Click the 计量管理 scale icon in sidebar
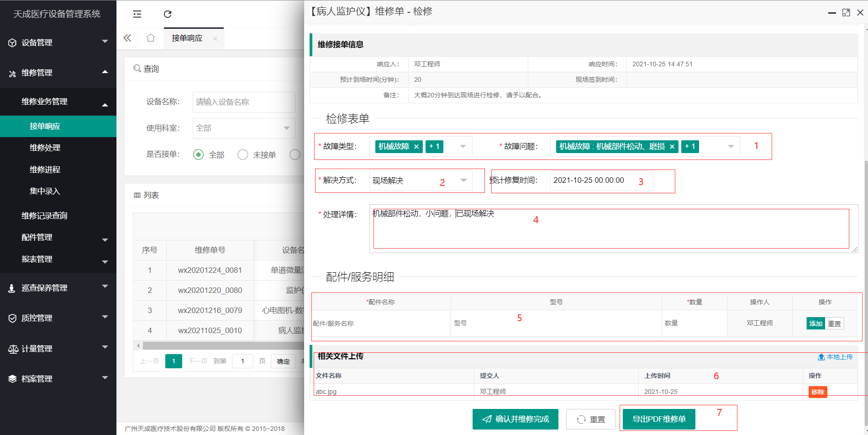Viewport: 868px width, 435px height. pyautogui.click(x=13, y=349)
